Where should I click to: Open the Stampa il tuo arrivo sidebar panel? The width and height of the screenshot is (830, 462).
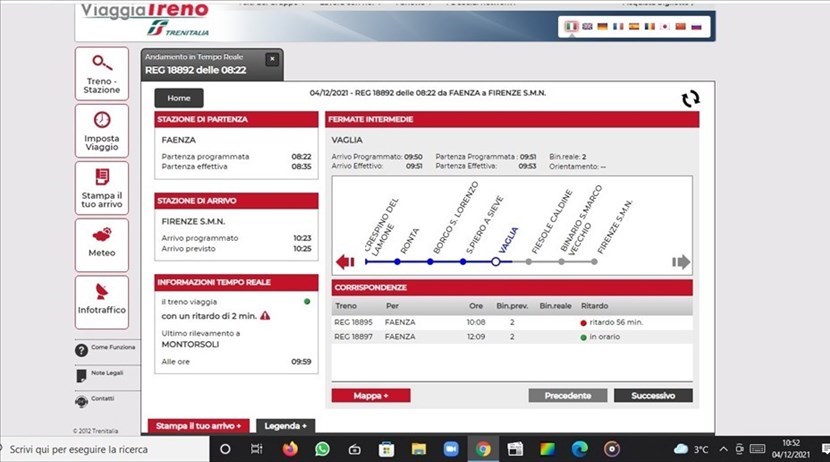[x=102, y=188]
